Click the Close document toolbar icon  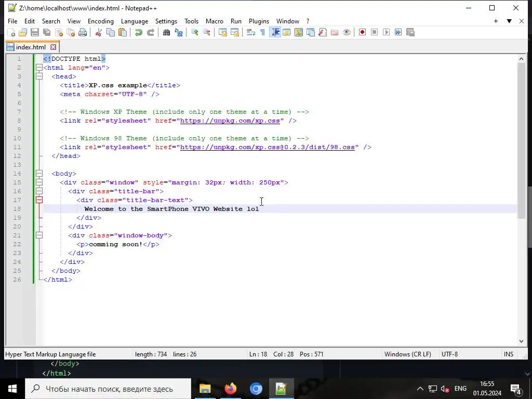(59, 32)
